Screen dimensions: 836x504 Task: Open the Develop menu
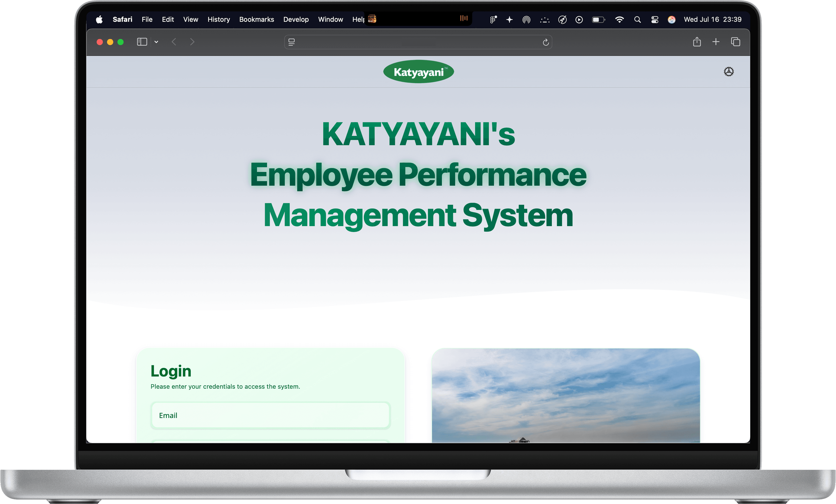pyautogui.click(x=296, y=19)
